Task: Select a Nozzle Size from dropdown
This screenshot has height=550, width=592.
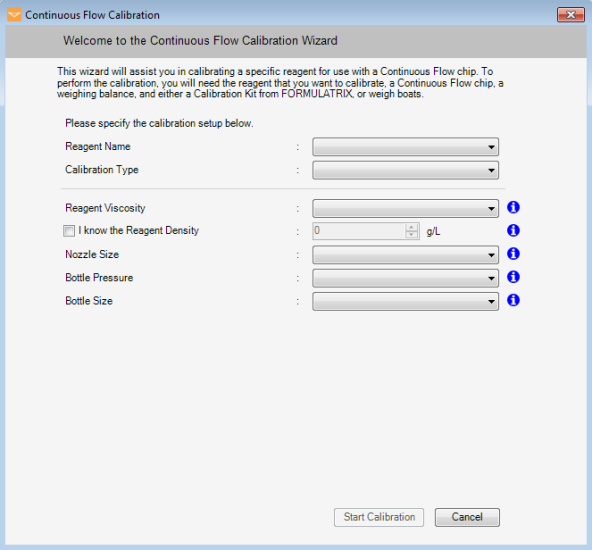Action: (x=405, y=255)
